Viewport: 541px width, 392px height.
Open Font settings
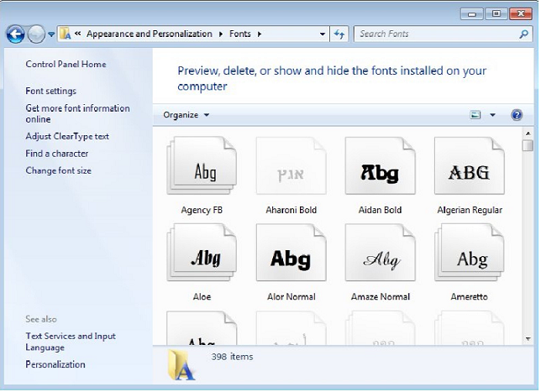(x=50, y=91)
